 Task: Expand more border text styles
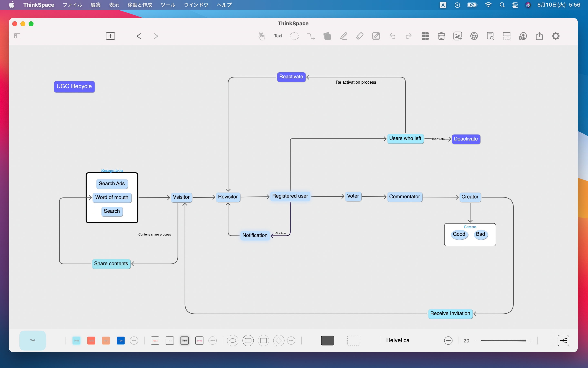213,340
